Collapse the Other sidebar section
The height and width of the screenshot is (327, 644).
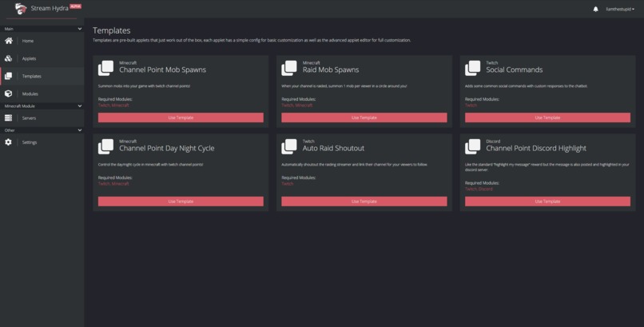point(80,130)
